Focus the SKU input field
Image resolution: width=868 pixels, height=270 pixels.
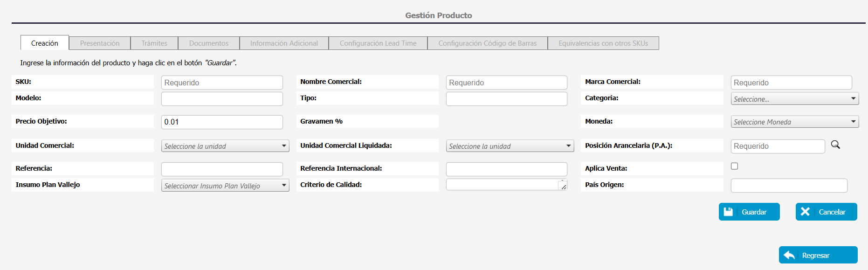[222, 83]
